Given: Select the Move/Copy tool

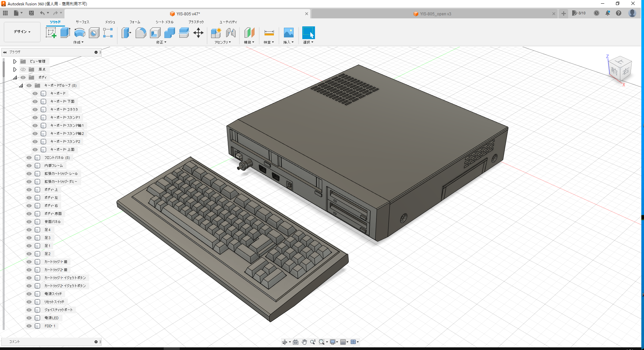Looking at the screenshot, I should point(198,32).
